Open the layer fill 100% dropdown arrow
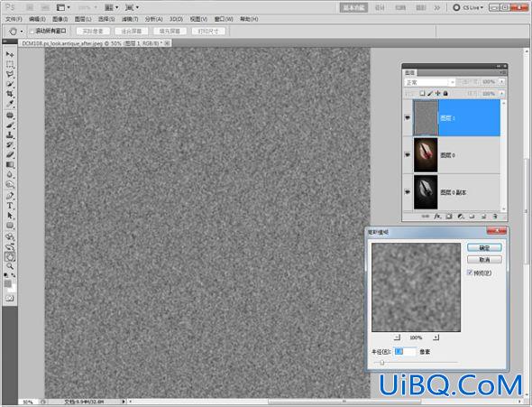The height and width of the screenshot is (407, 532). coord(501,93)
